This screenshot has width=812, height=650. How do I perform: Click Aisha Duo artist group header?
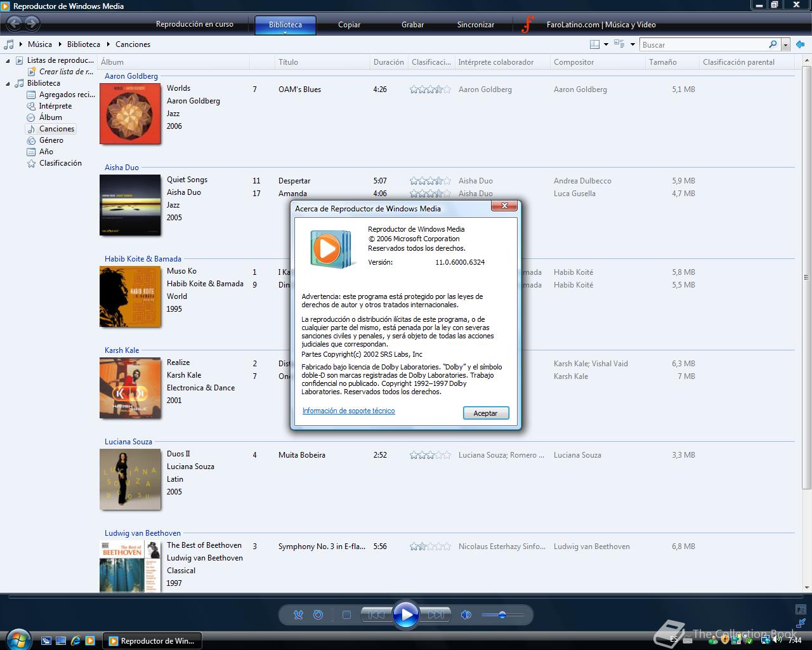tap(122, 168)
